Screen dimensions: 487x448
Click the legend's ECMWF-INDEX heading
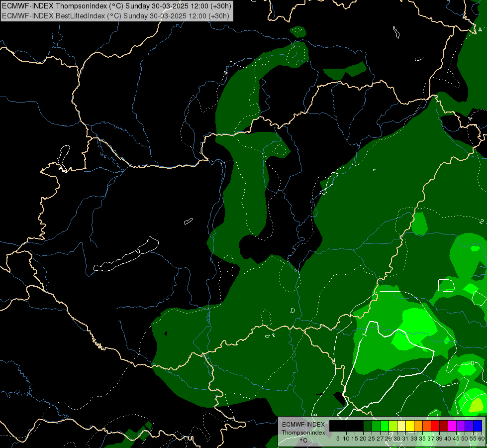tap(303, 425)
